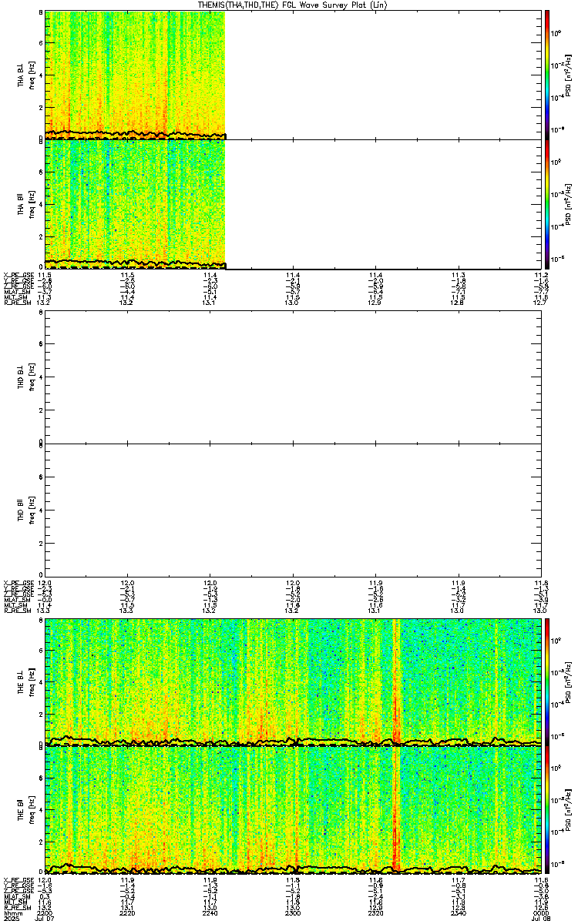Click the color bar beside THE B-parallel panel
This screenshot has width=578, height=924.
547,811
